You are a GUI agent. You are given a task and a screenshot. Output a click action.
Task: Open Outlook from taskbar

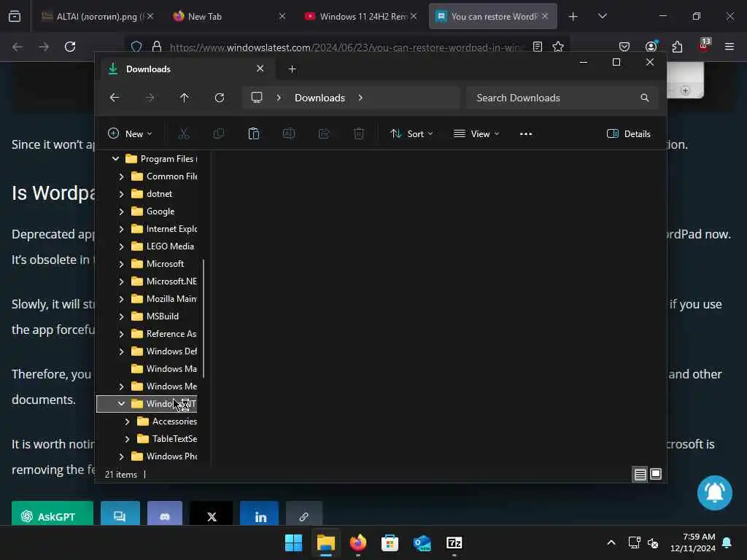[422, 542]
